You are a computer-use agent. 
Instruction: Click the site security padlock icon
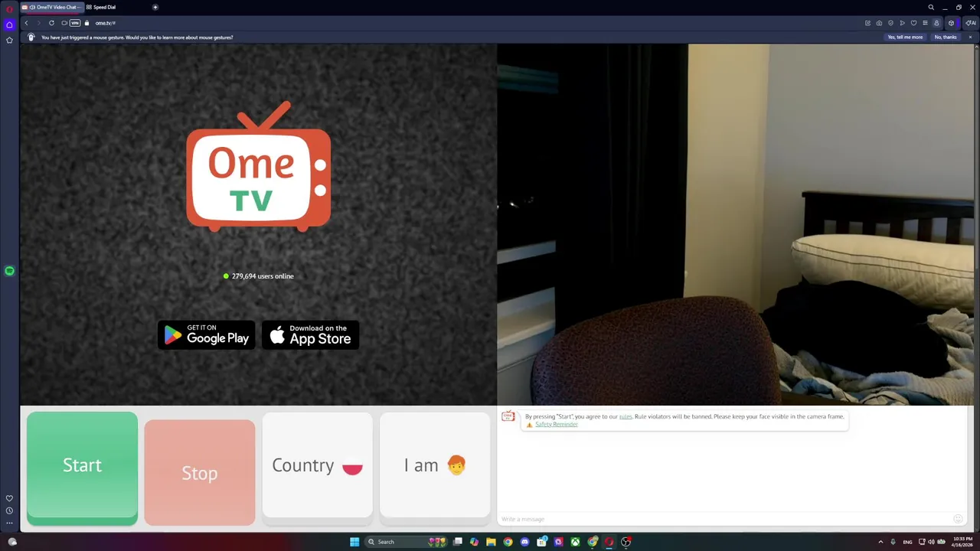[87, 23]
